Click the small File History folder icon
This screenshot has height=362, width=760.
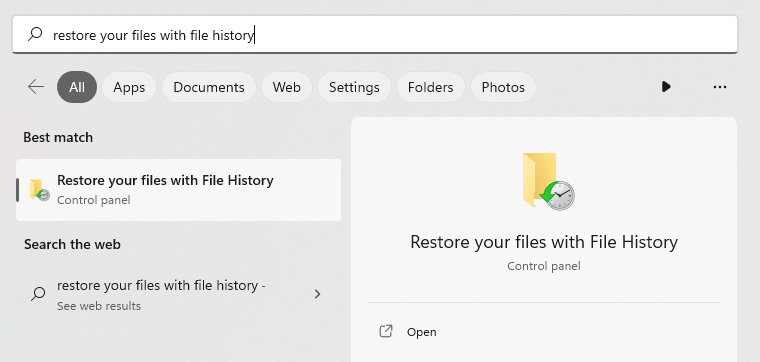point(39,189)
